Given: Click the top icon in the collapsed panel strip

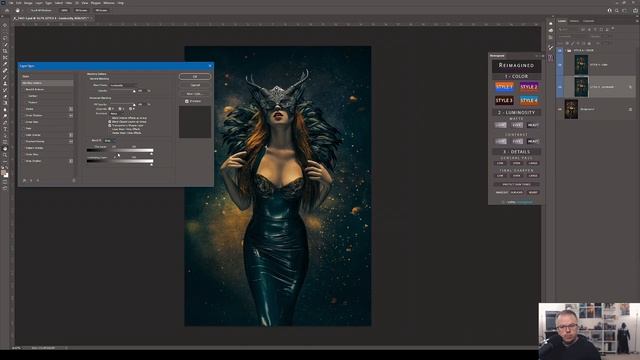Looking at the screenshot, I should (x=550, y=24).
